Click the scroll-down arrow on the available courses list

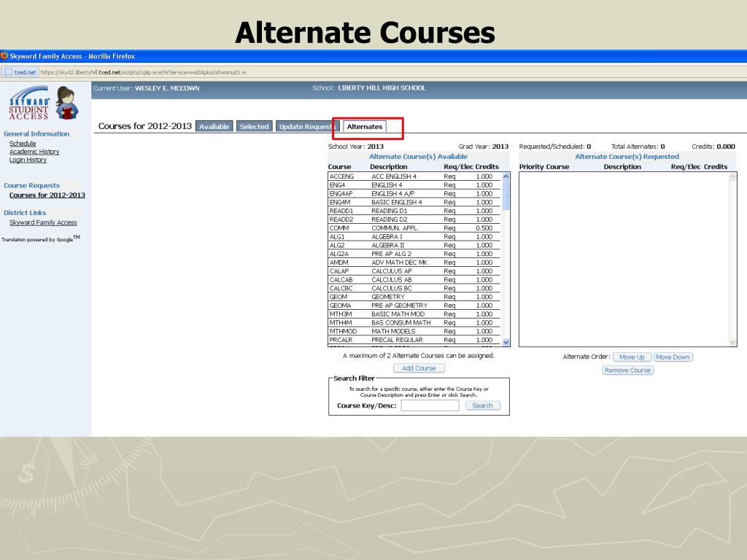tap(505, 341)
